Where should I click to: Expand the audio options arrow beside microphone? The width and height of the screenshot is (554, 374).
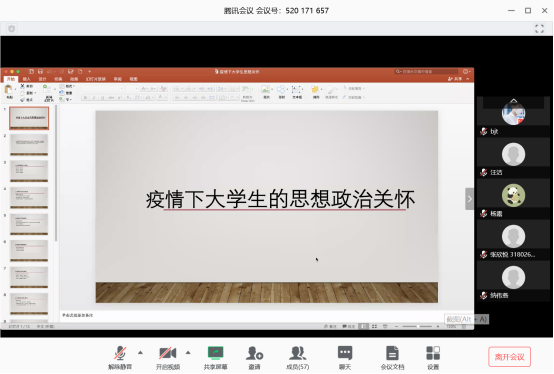140,352
